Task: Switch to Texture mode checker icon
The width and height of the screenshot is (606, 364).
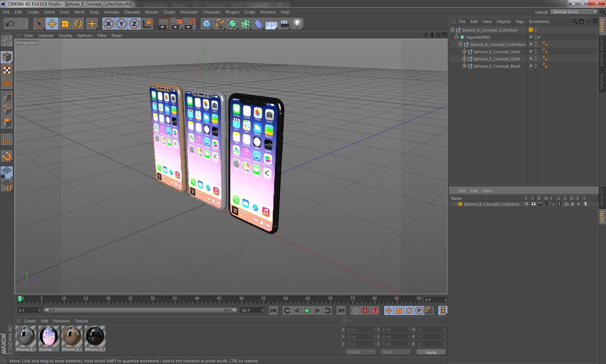Action: tap(7, 70)
